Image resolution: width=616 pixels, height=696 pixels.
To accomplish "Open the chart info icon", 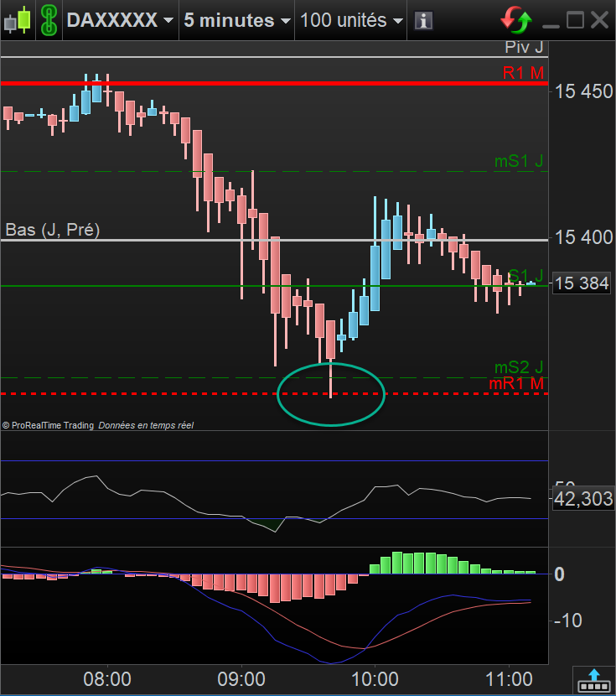I will coord(423,21).
